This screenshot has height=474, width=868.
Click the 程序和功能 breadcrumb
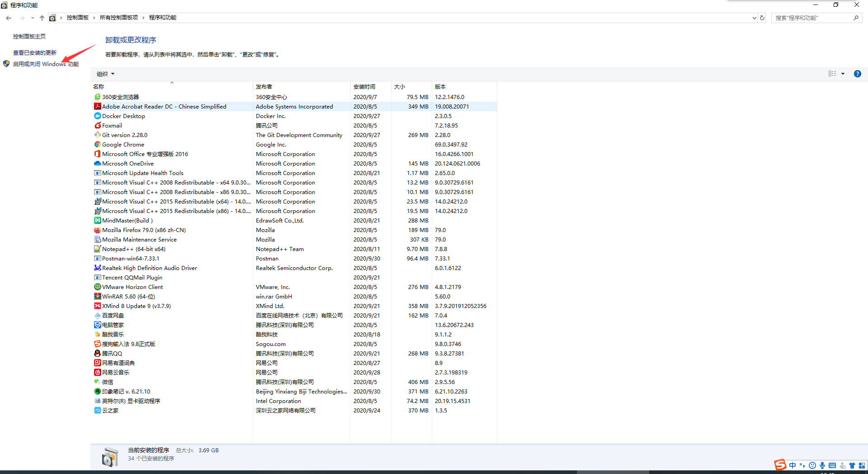(163, 18)
